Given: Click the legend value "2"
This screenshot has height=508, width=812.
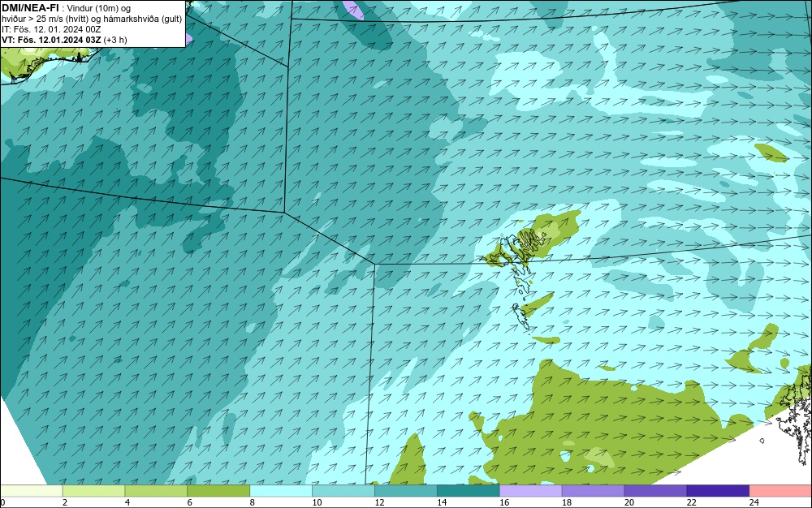Looking at the screenshot, I should click(65, 502).
